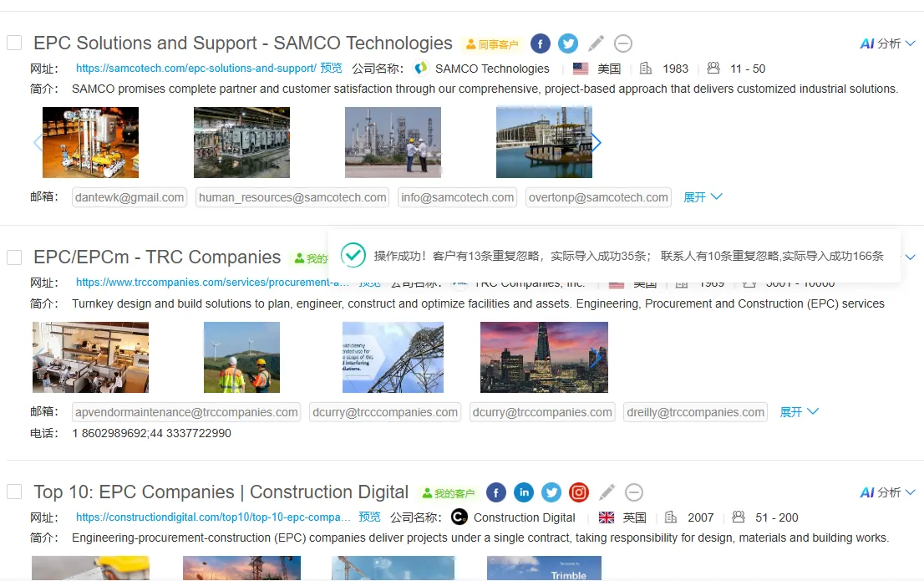The image size is (924, 581).
Task: Expand AI 分析 for Construction Digital
Action: (x=887, y=492)
